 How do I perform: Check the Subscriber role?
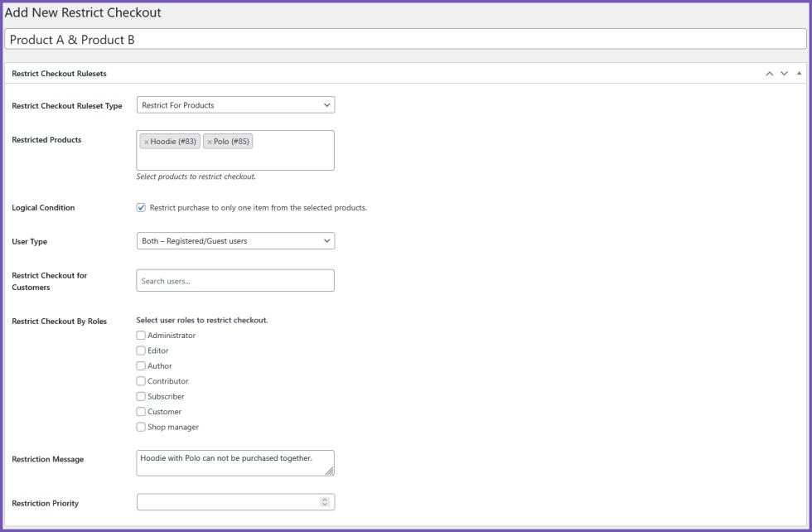point(140,396)
